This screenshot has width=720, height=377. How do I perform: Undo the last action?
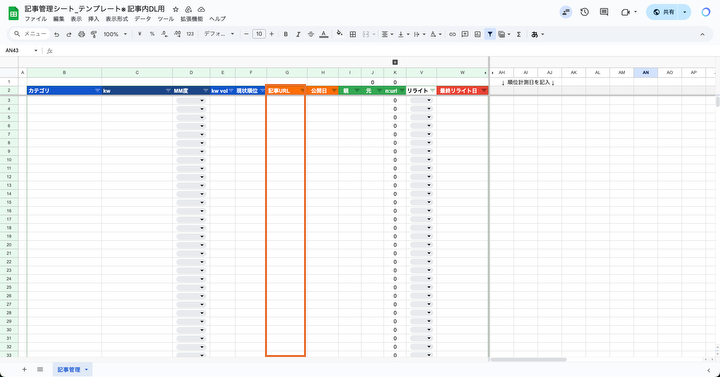pyautogui.click(x=56, y=34)
